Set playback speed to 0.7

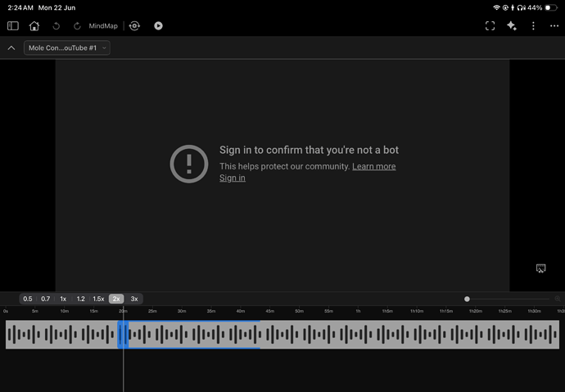point(45,299)
